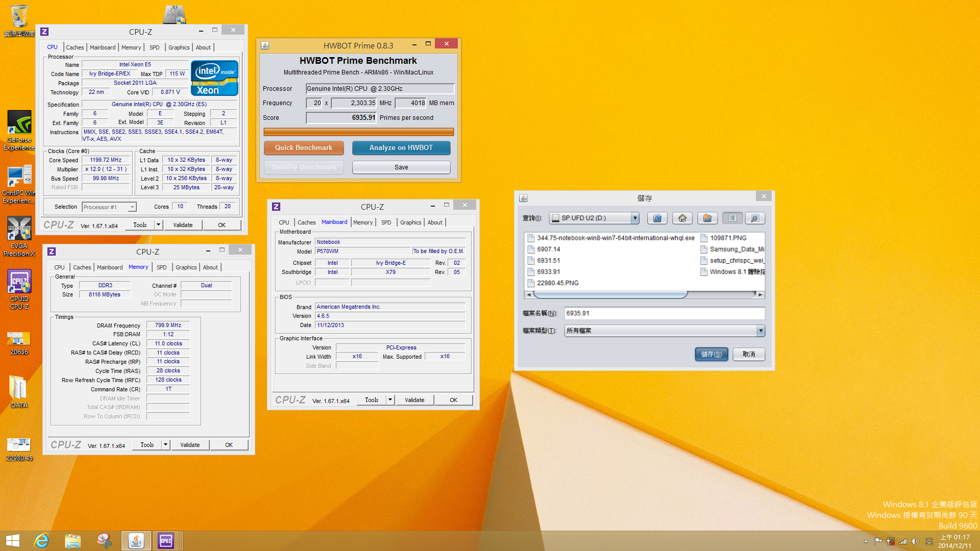Start Quick Benchmark in HWBOT Prime
The height and width of the screenshot is (551, 980).
click(x=304, y=148)
